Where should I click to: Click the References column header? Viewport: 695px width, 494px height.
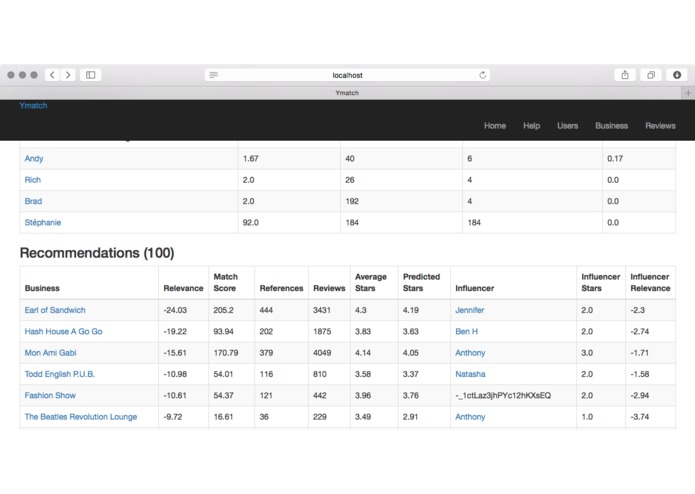coord(281,288)
